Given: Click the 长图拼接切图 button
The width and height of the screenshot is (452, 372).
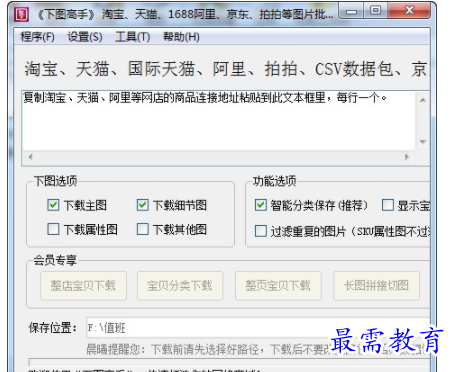Looking at the screenshot, I should pos(377,286).
